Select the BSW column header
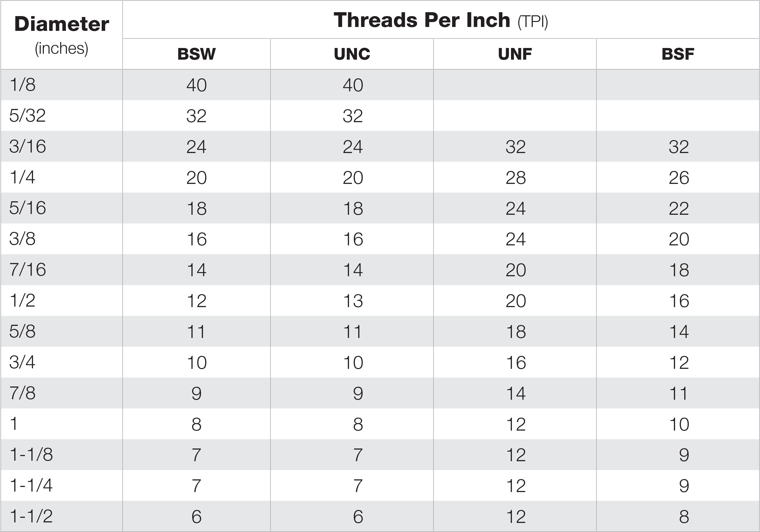 (x=197, y=54)
